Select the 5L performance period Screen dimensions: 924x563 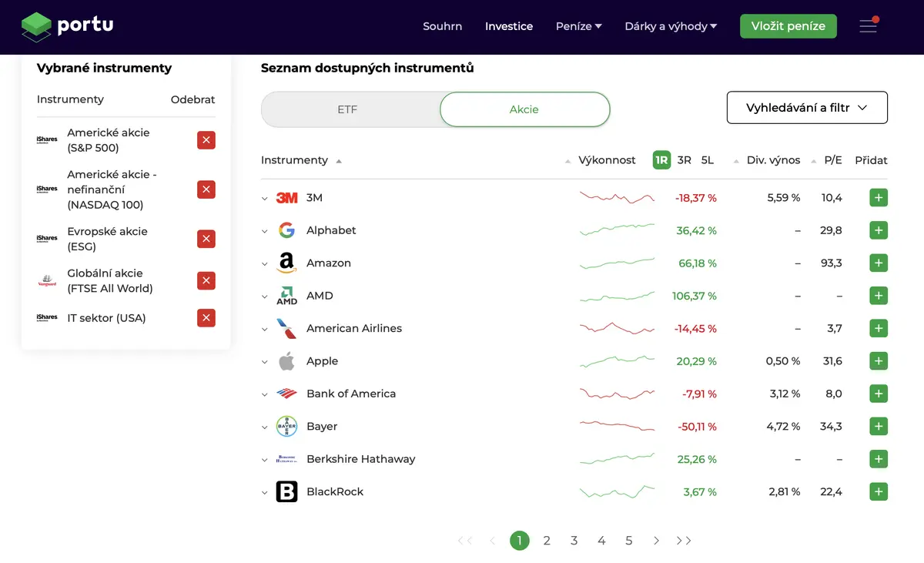[x=708, y=160]
